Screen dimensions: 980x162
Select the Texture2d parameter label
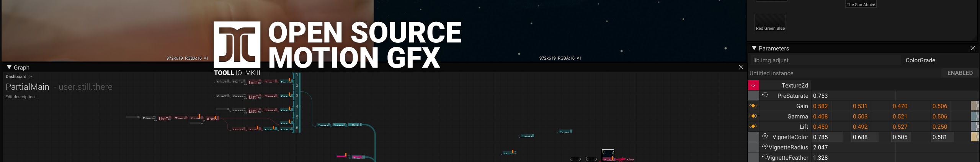pos(795,86)
